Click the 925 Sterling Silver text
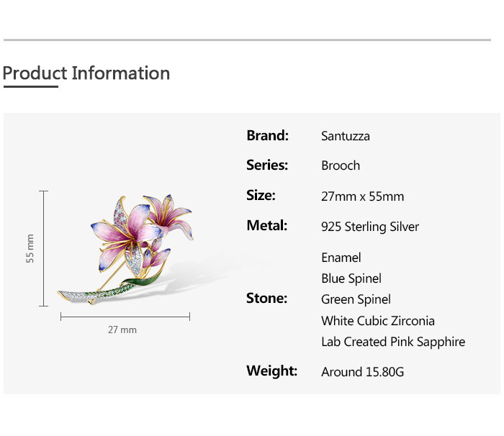The image size is (504, 436). 370,227
